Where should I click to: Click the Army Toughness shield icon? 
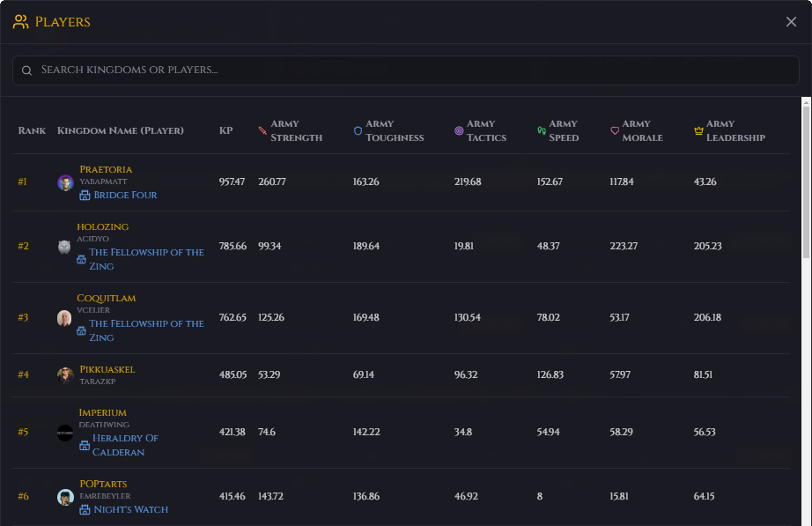coord(358,130)
